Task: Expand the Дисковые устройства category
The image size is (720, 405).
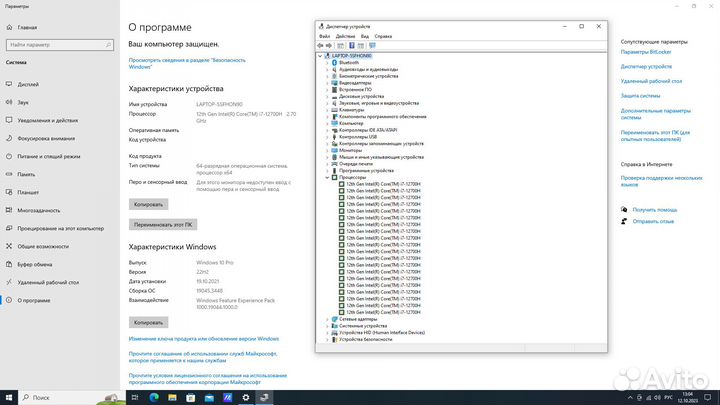Action: click(327, 96)
